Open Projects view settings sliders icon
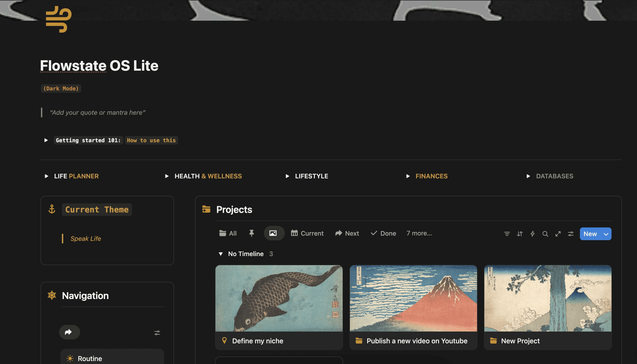This screenshot has width=637, height=364. pos(571,234)
